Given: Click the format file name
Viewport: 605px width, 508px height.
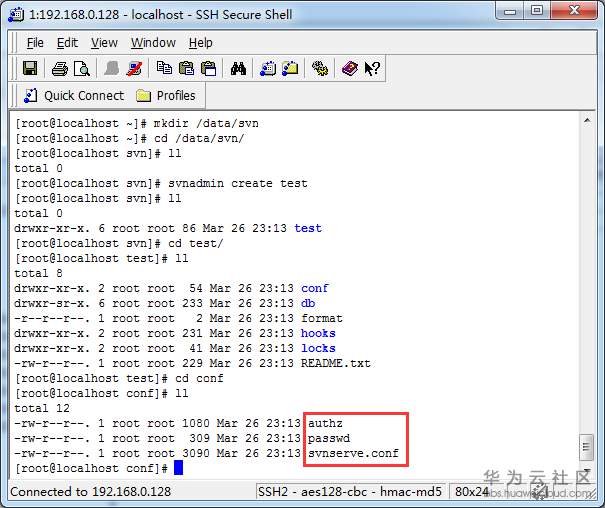Looking at the screenshot, I should point(321,318).
